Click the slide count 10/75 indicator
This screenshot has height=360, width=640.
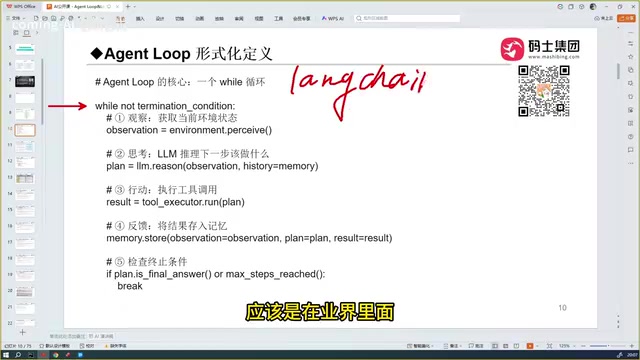coord(18,346)
